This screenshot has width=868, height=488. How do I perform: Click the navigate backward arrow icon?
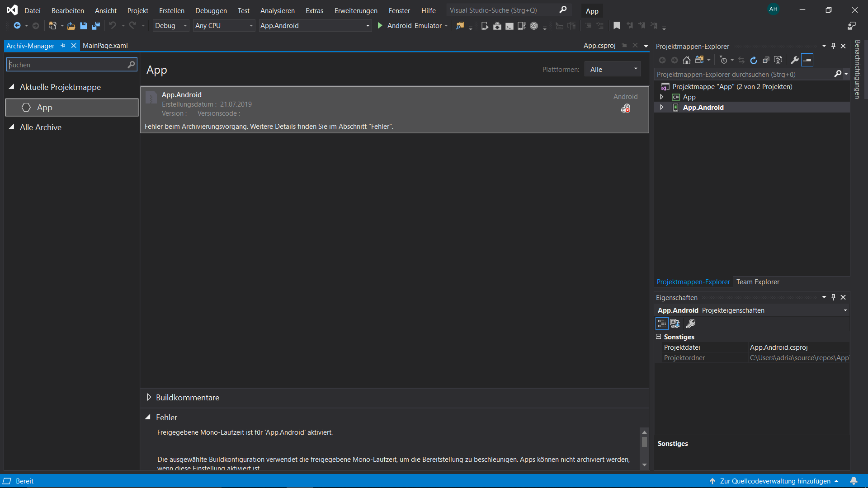17,26
